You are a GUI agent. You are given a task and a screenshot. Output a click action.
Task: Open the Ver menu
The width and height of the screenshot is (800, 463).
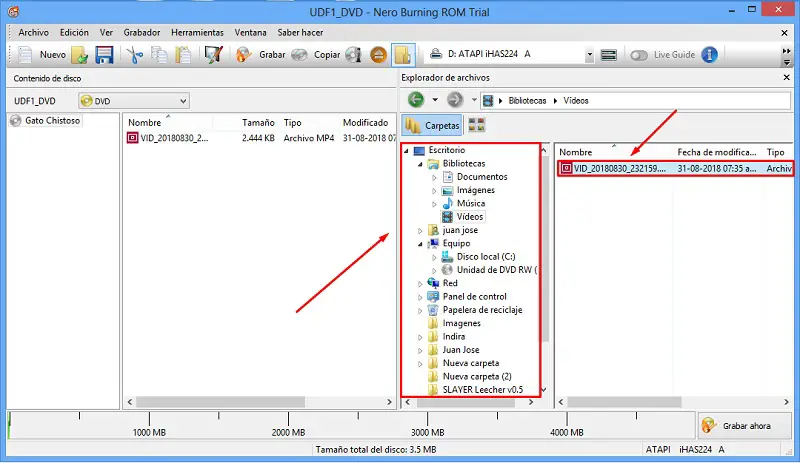pyautogui.click(x=106, y=32)
